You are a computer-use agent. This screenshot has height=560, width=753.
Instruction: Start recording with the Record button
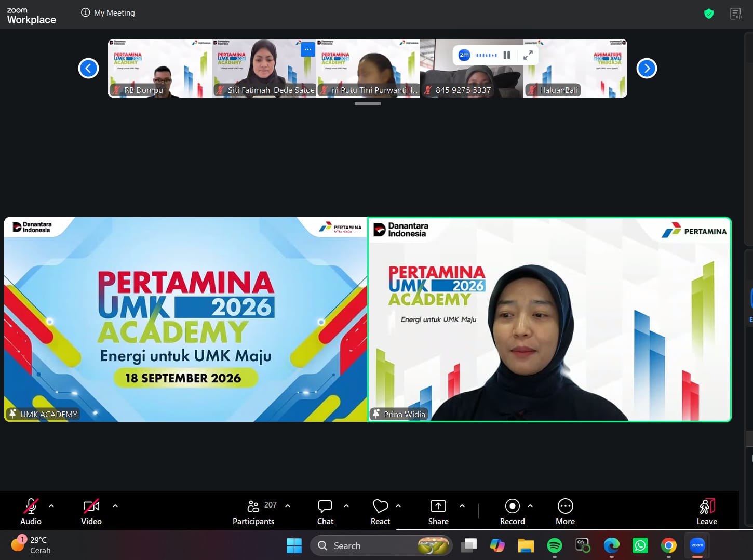(x=512, y=512)
